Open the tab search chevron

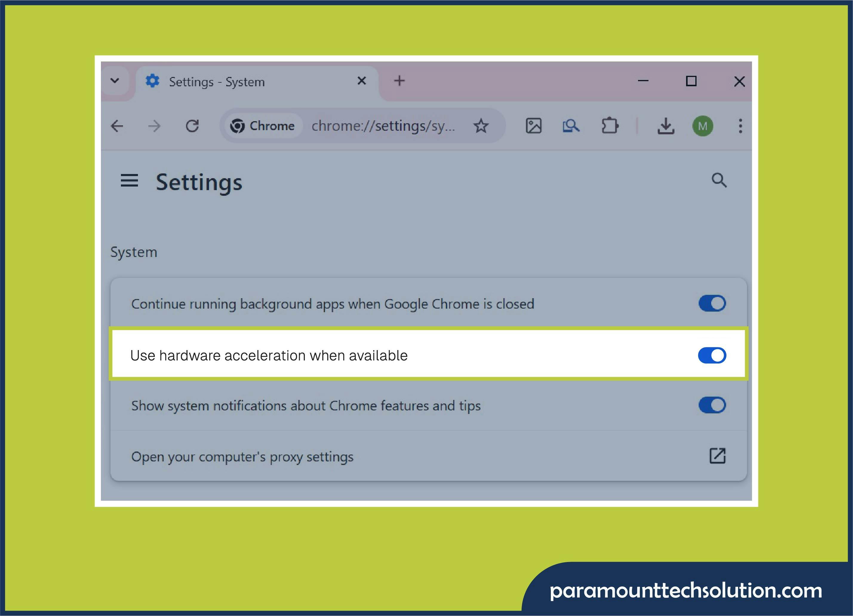(115, 81)
